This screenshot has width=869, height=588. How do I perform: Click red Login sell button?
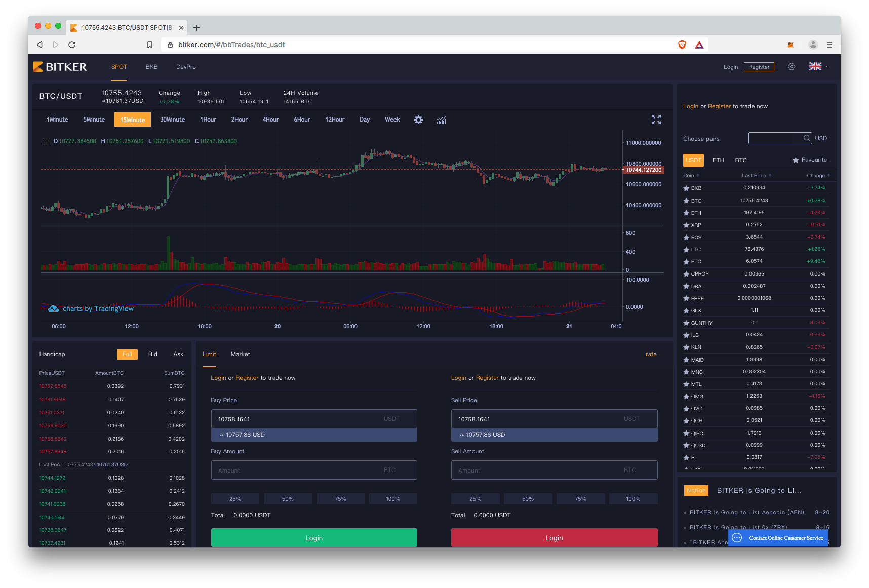(x=554, y=538)
